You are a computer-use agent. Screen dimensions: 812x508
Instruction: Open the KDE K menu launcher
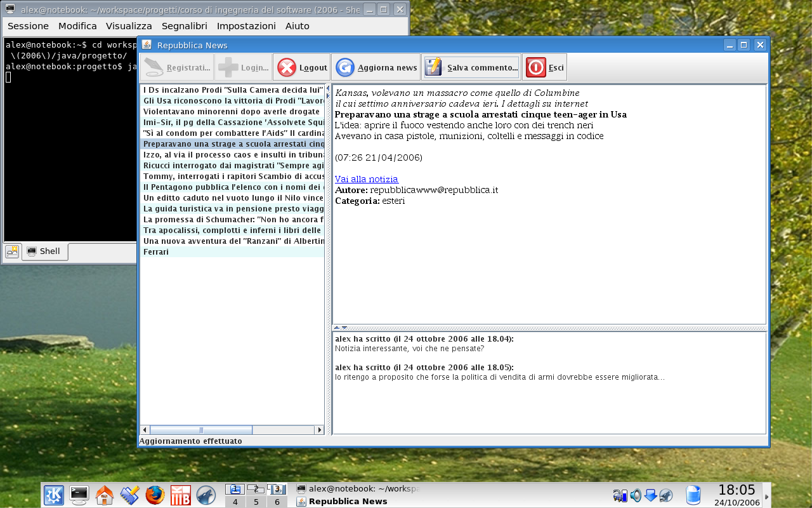pyautogui.click(x=53, y=495)
